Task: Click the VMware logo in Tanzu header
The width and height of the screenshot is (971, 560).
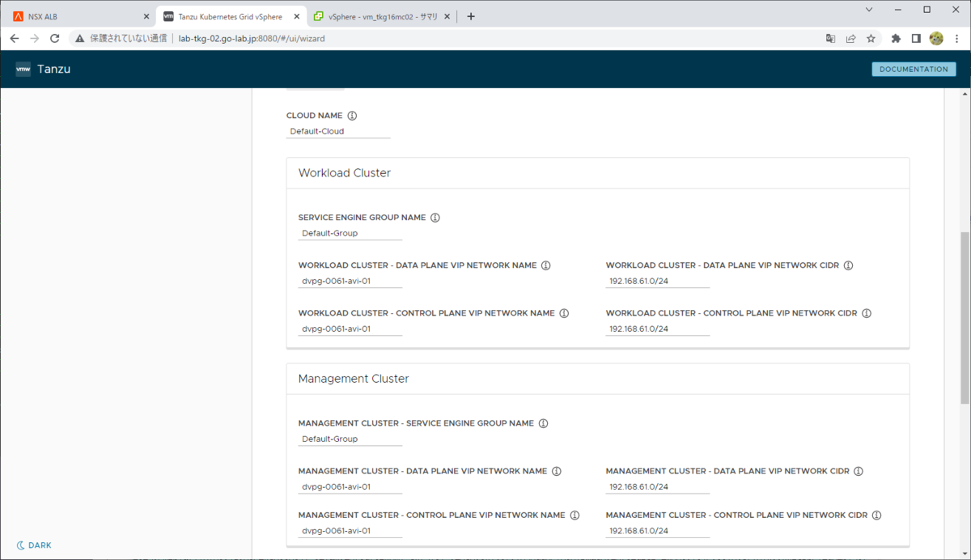Action: (23, 70)
